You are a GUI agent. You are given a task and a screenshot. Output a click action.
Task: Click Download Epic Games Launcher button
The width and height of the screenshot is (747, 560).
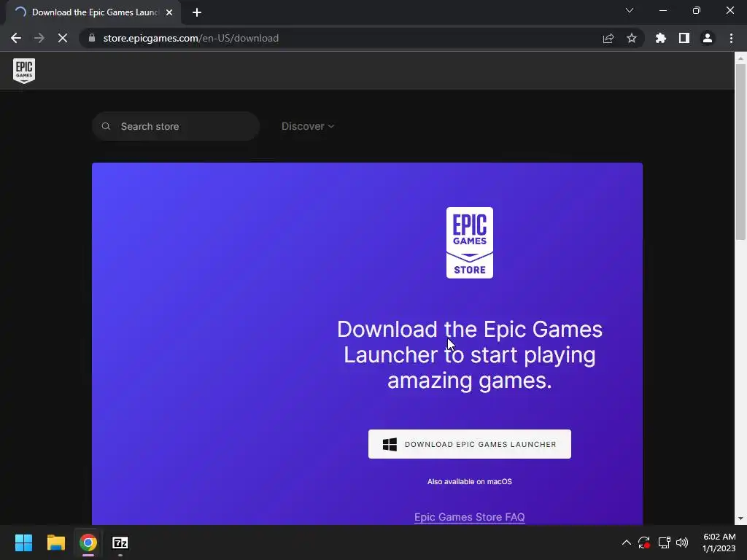coord(470,444)
